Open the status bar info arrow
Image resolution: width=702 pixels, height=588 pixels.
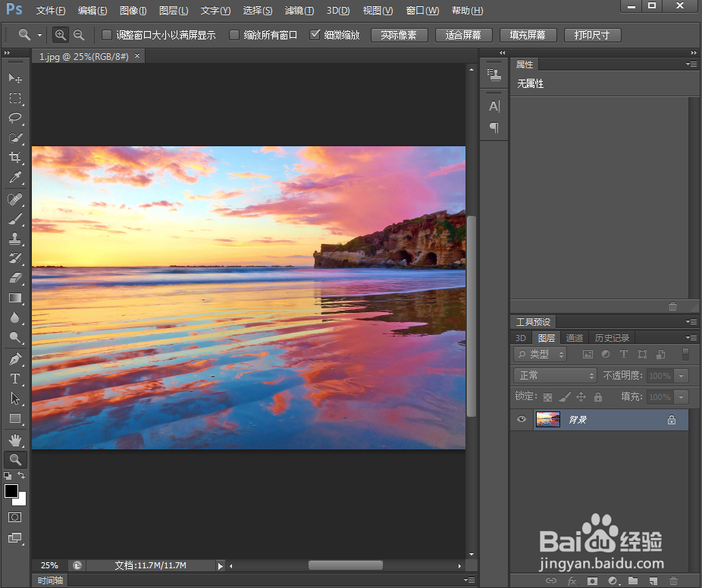point(221,565)
